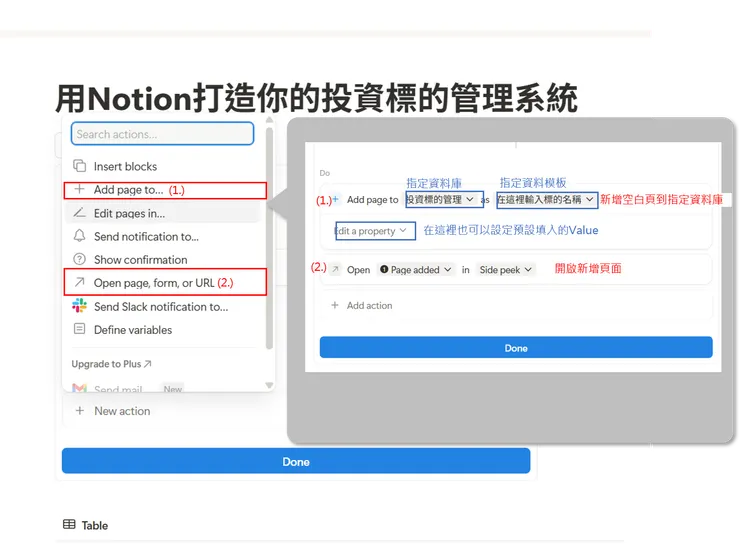Click the Define variables icon
Image resolution: width=740 pixels, height=550 pixels.
pos(79,329)
